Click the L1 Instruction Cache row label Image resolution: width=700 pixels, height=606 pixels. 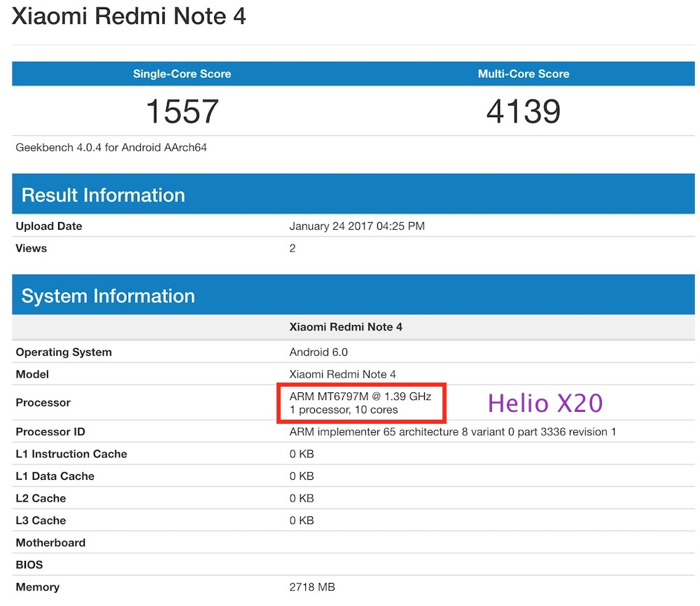point(71,454)
